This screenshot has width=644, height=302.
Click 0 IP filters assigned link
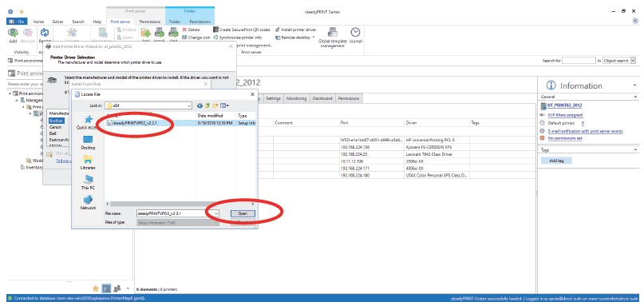click(565, 115)
